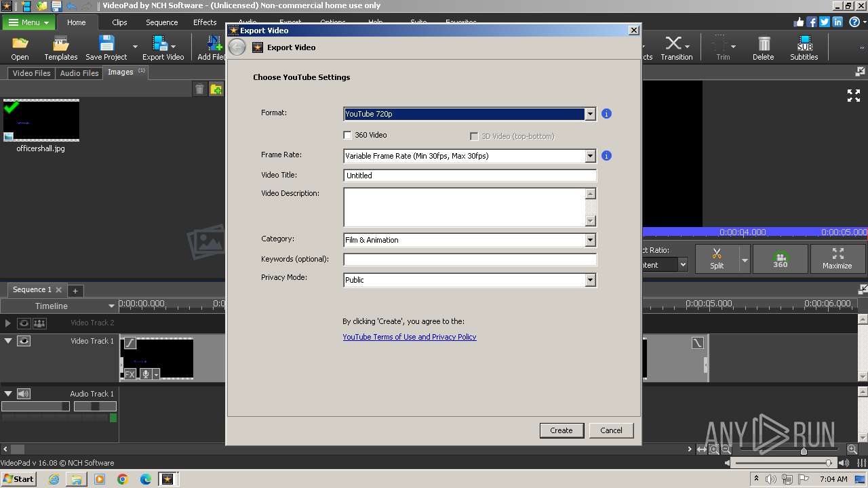868x488 pixels.
Task: Click the fade-out curve icon on clip end
Action: pos(698,344)
